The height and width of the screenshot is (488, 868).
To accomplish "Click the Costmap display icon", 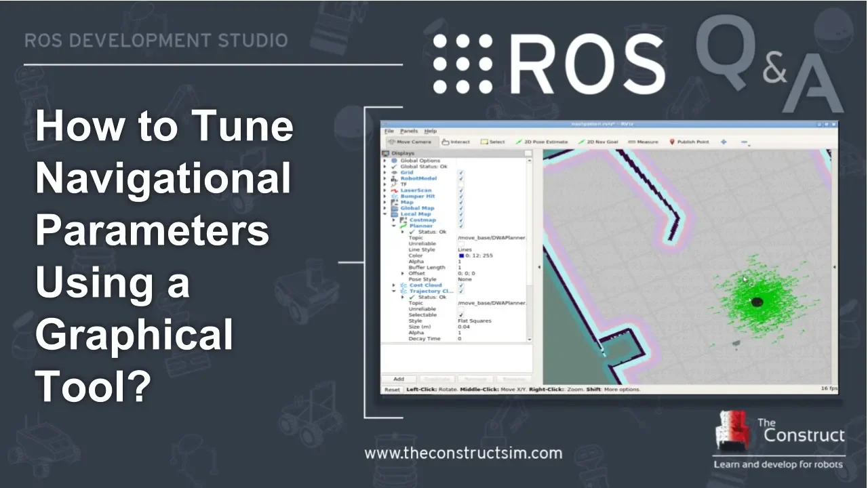I will pos(403,220).
